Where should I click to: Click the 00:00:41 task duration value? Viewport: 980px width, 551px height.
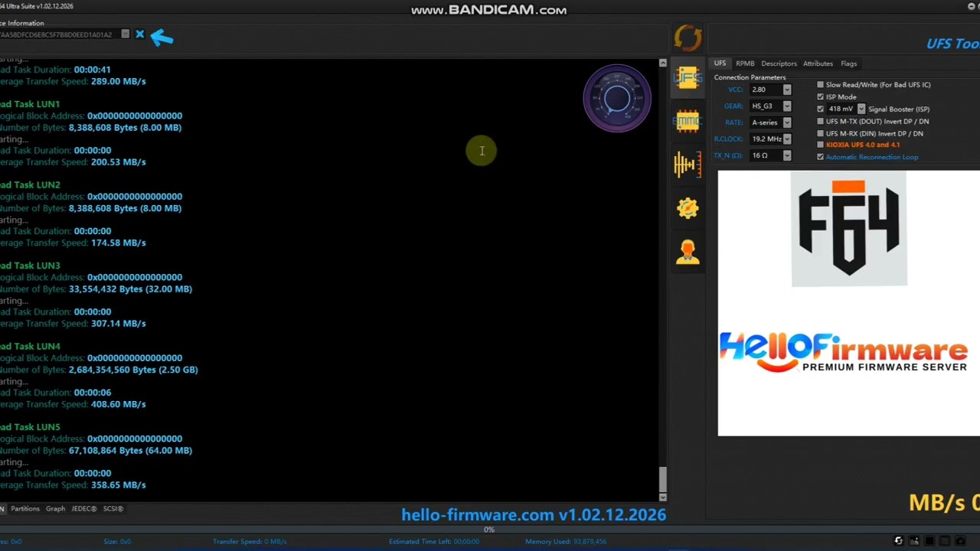pyautogui.click(x=92, y=70)
